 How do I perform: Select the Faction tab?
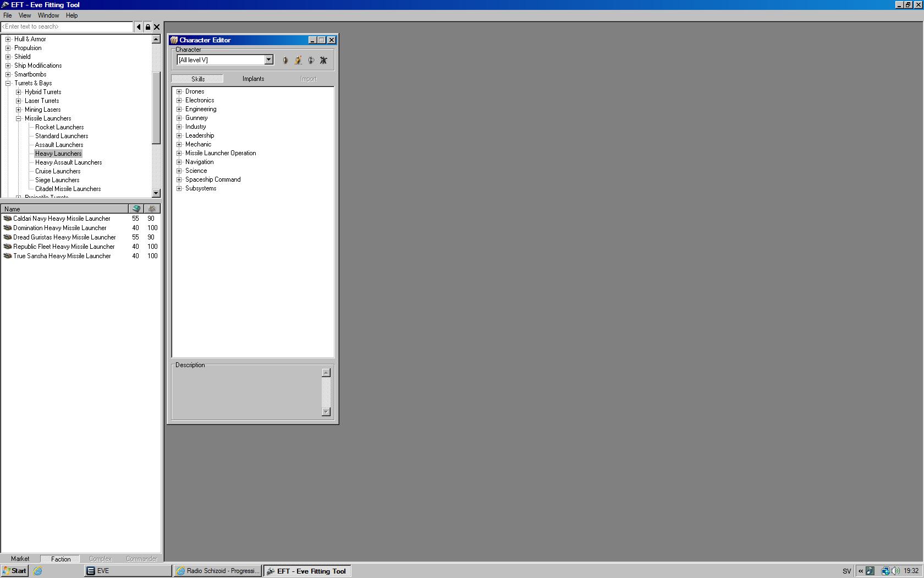tap(61, 559)
